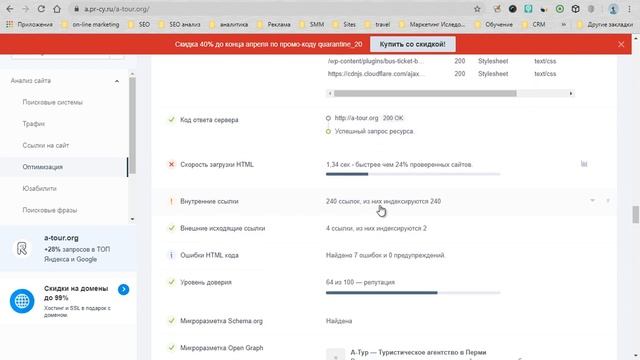Image resolution: width=640 pixels, height=360 pixels.
Task: Click the browser forward arrow
Action: tap(25, 9)
